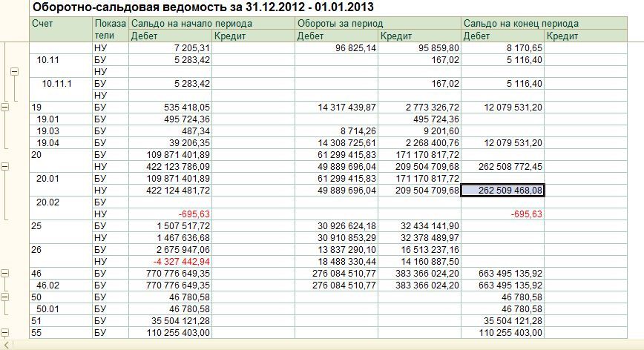
Task: Select the 'Обороты за период' header
Action: (378, 24)
